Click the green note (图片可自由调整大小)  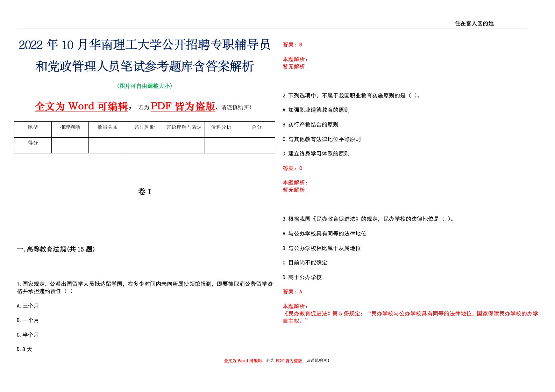pos(144,86)
